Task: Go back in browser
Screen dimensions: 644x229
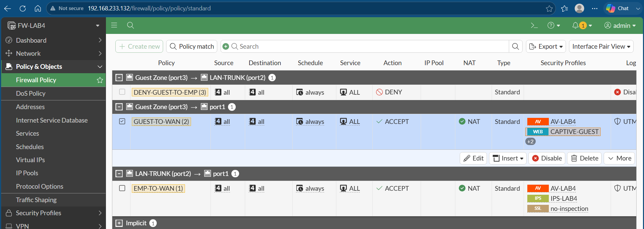Action: pyautogui.click(x=7, y=8)
